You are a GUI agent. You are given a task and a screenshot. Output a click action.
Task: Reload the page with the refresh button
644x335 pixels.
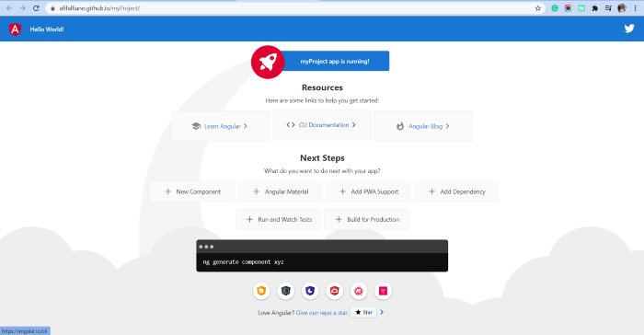(36, 8)
